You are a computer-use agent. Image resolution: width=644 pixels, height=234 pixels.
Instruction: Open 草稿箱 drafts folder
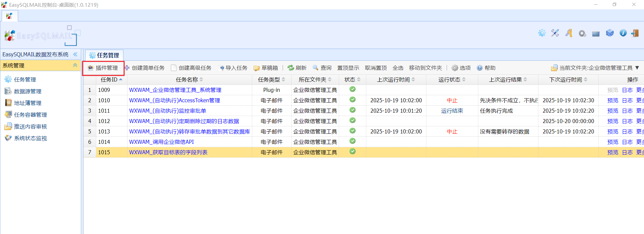click(x=266, y=68)
